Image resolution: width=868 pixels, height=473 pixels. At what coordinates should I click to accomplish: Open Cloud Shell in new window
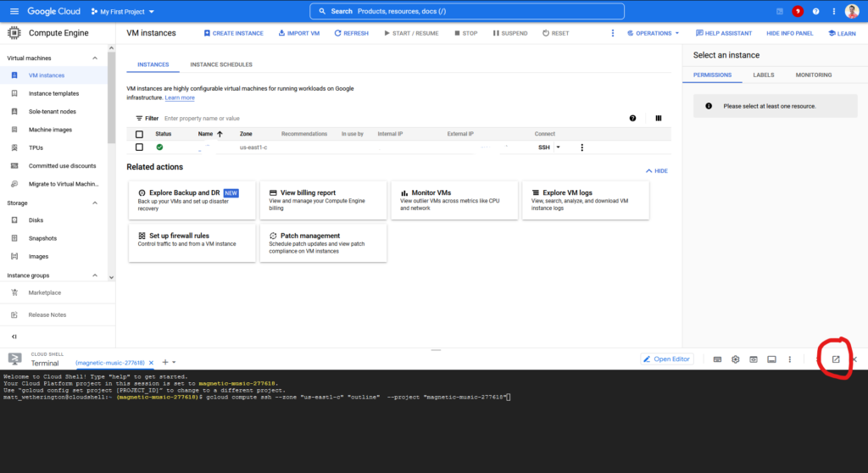(836, 359)
